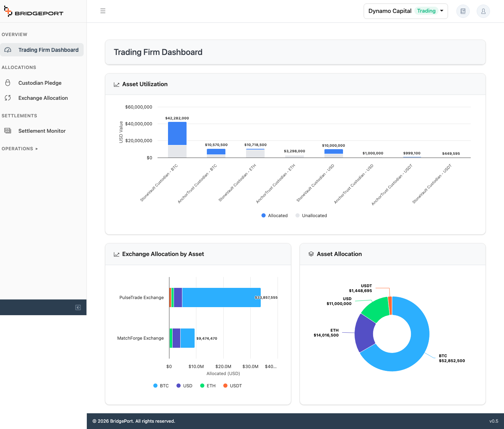Viewport: 504px width, 429px height.
Task: Click the $1,000,000 value label
Action: 373,153
